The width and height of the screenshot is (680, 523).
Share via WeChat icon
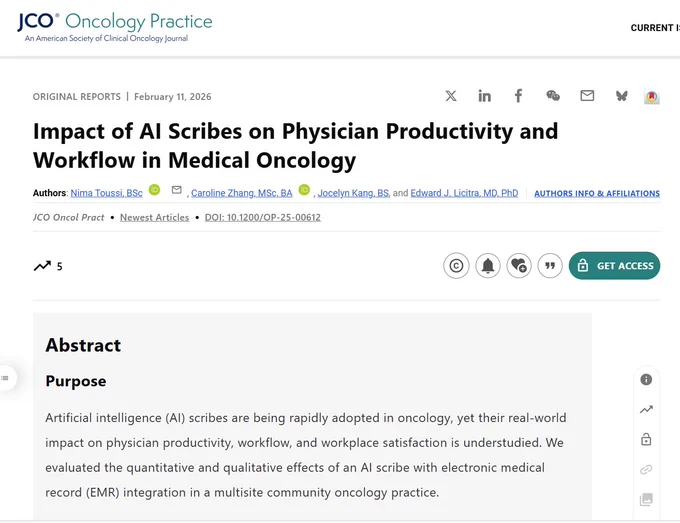click(x=552, y=95)
